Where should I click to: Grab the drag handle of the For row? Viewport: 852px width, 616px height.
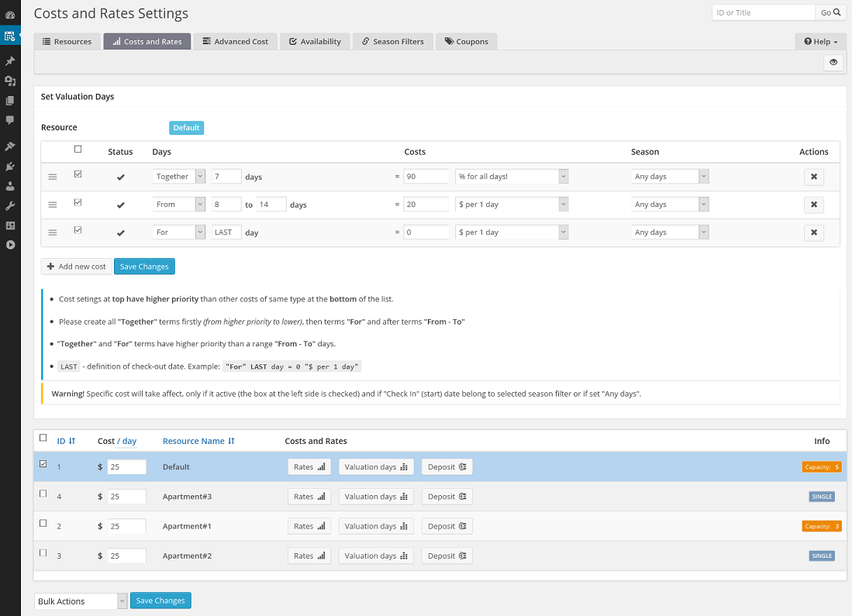(x=53, y=232)
